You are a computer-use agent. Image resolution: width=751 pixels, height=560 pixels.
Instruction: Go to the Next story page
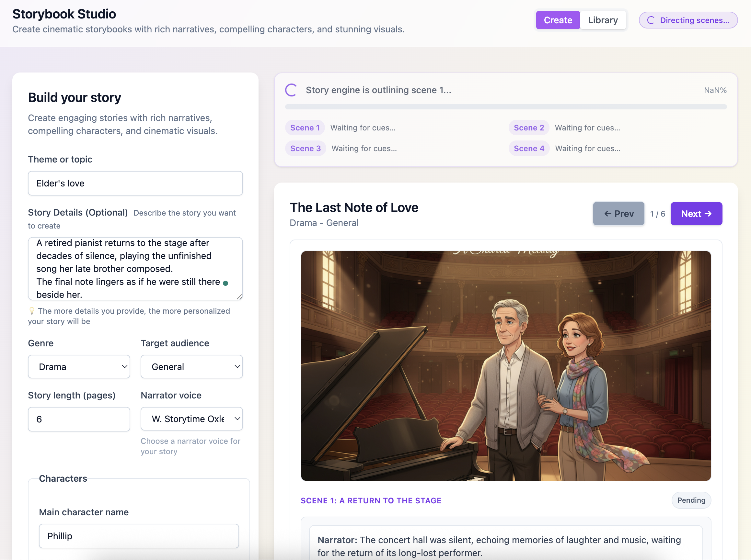click(696, 214)
